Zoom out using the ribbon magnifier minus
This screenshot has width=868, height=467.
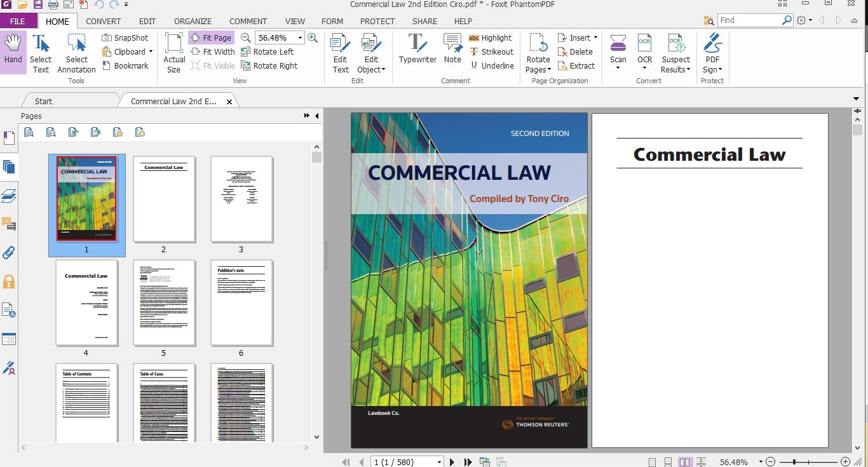246,38
